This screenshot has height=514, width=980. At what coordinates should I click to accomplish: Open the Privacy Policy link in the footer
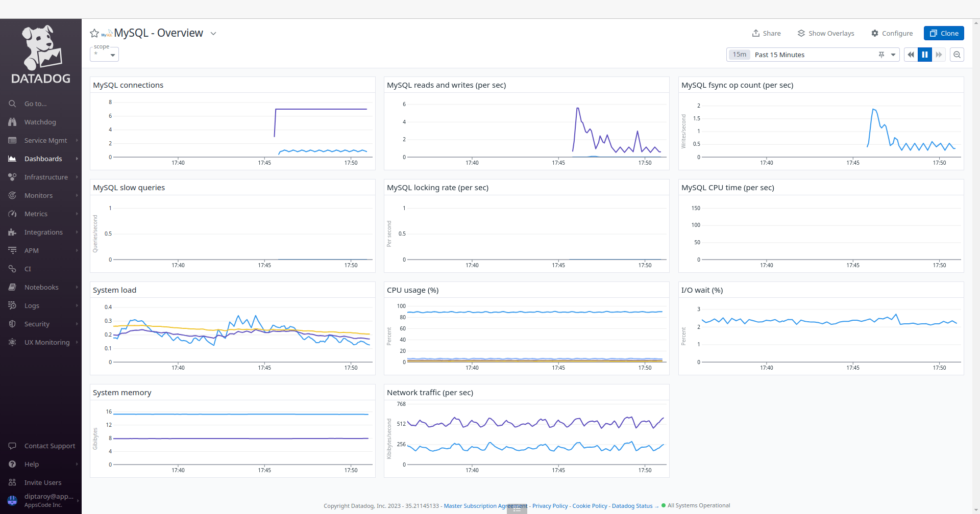(550, 505)
